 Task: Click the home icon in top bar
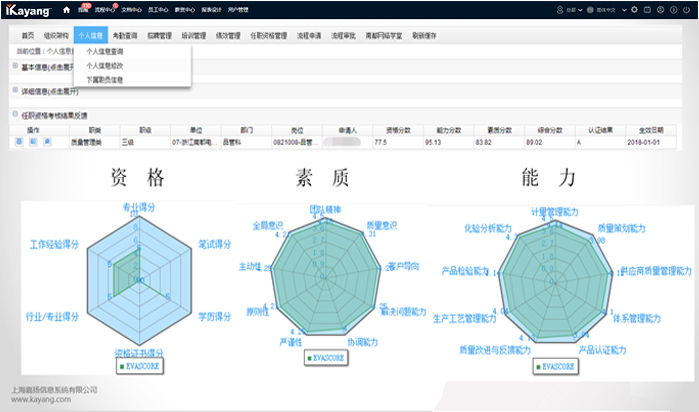66,9
